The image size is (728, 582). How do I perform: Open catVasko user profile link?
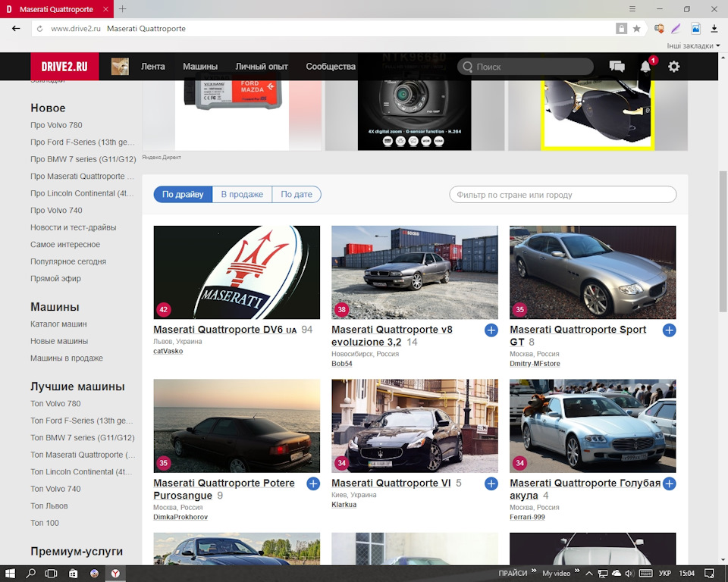(x=168, y=351)
